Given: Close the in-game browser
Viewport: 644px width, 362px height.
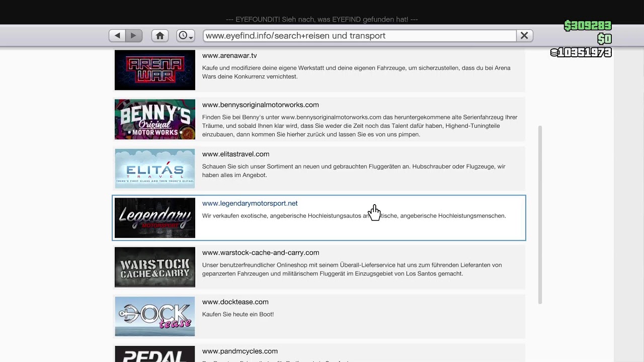Looking at the screenshot, I should pos(524,36).
